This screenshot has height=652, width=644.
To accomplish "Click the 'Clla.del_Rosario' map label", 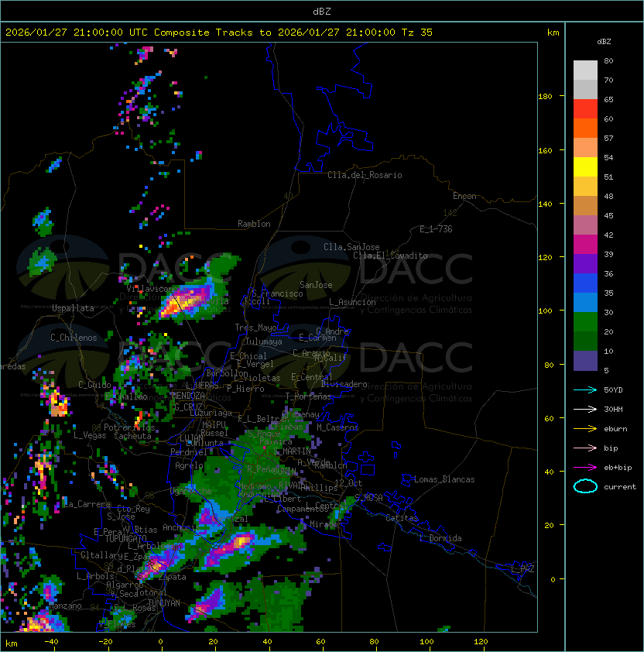I will pyautogui.click(x=365, y=175).
